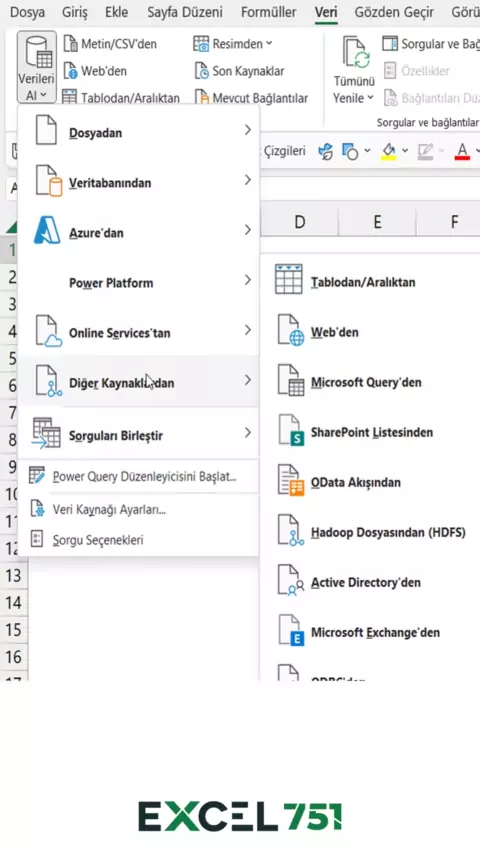Switch to the Giriş tab
This screenshot has height=854, width=480.
pyautogui.click(x=75, y=12)
